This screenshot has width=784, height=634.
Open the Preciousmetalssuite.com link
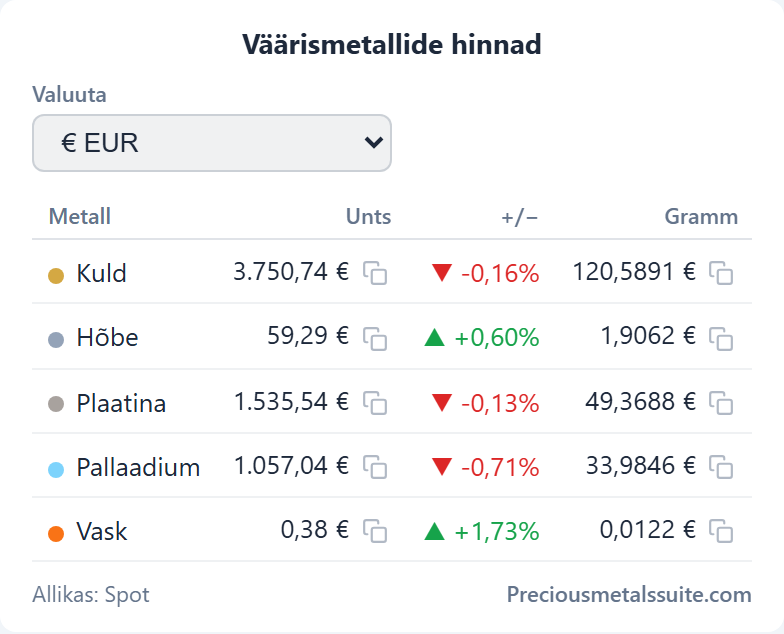point(629,594)
